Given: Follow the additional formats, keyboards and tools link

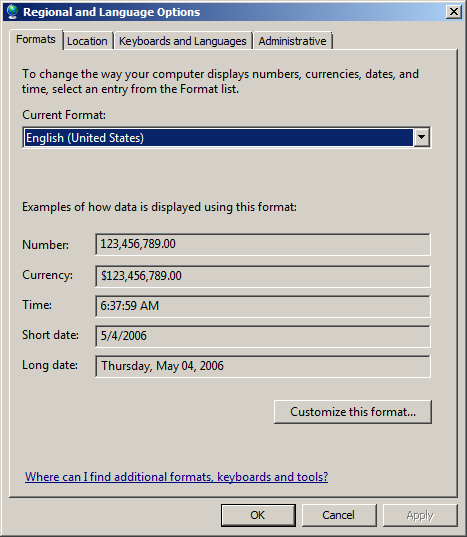Looking at the screenshot, I should point(176,477).
